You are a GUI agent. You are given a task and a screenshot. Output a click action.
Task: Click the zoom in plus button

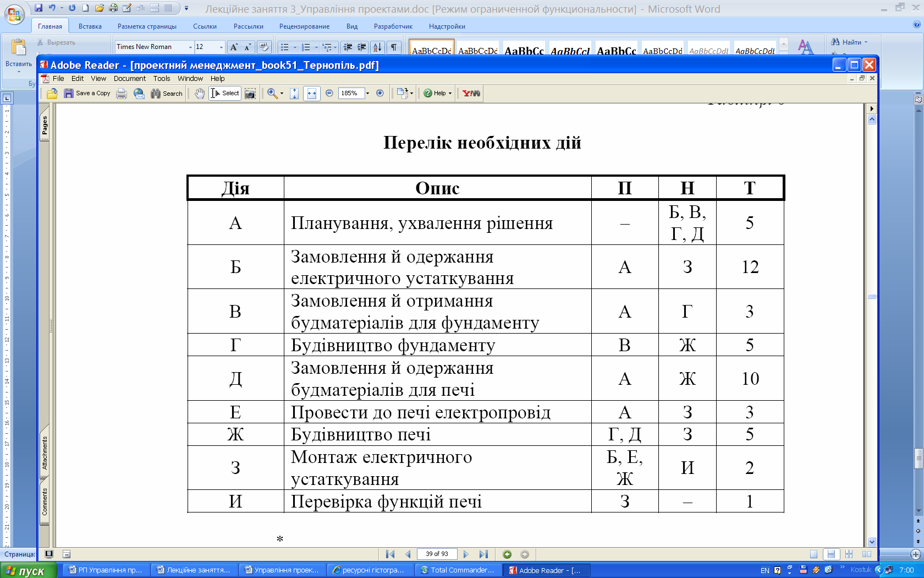tap(380, 93)
